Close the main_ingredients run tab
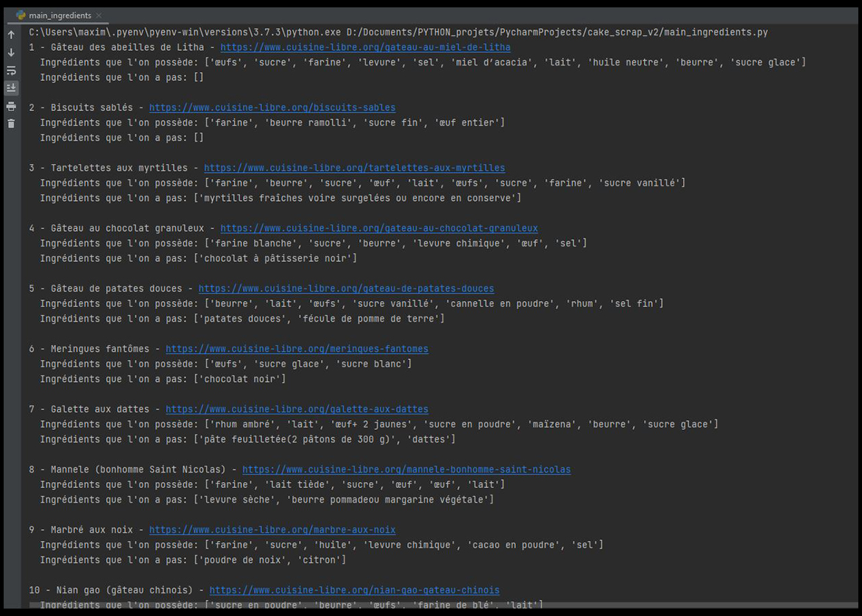This screenshot has width=862, height=616. pyautogui.click(x=99, y=15)
